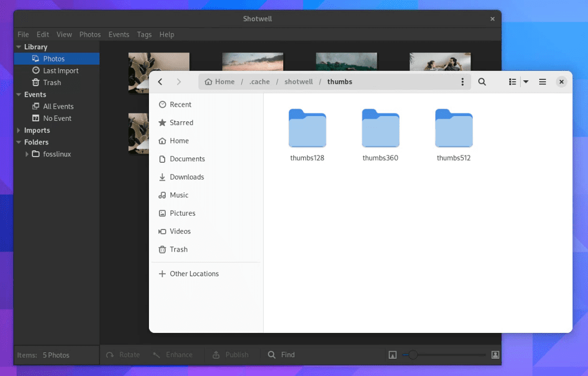Open Documents in files sidebar

pos(206,159)
